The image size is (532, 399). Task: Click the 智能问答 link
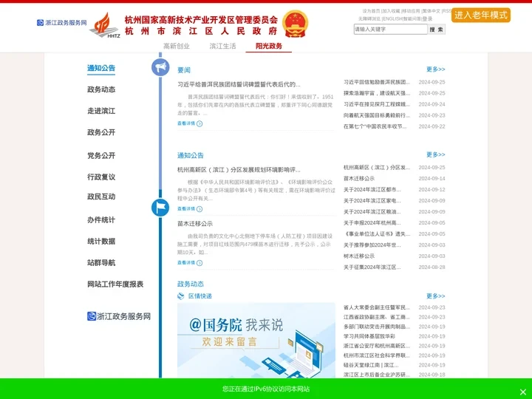[x=412, y=18]
